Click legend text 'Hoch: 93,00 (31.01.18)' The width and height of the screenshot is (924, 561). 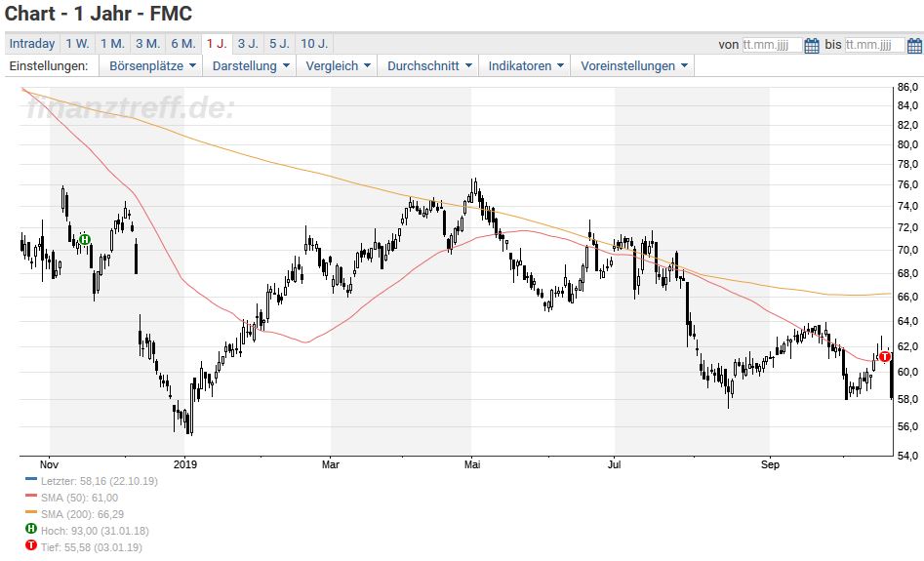point(95,531)
